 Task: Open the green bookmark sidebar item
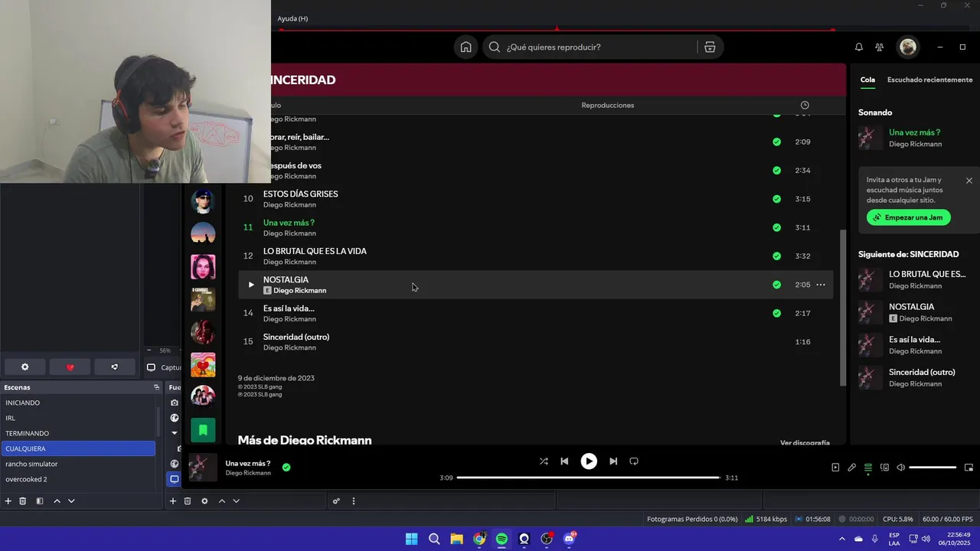pyautogui.click(x=203, y=430)
